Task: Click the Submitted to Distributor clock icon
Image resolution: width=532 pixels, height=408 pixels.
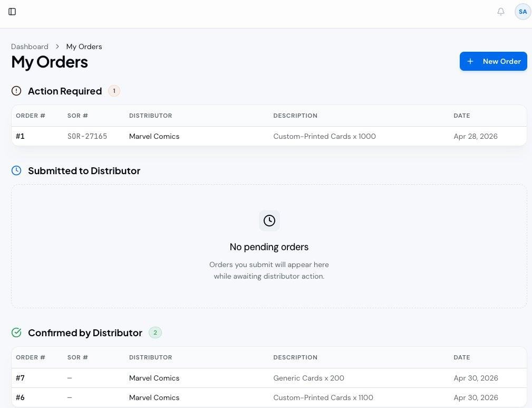Action: pos(16,170)
